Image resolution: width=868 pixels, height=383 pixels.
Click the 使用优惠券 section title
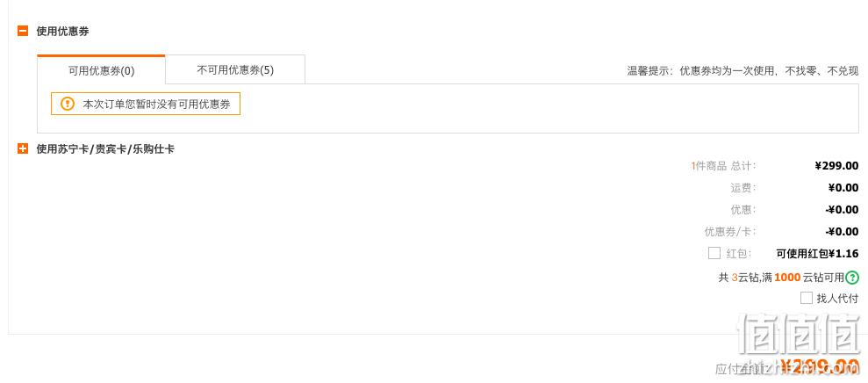(x=62, y=31)
